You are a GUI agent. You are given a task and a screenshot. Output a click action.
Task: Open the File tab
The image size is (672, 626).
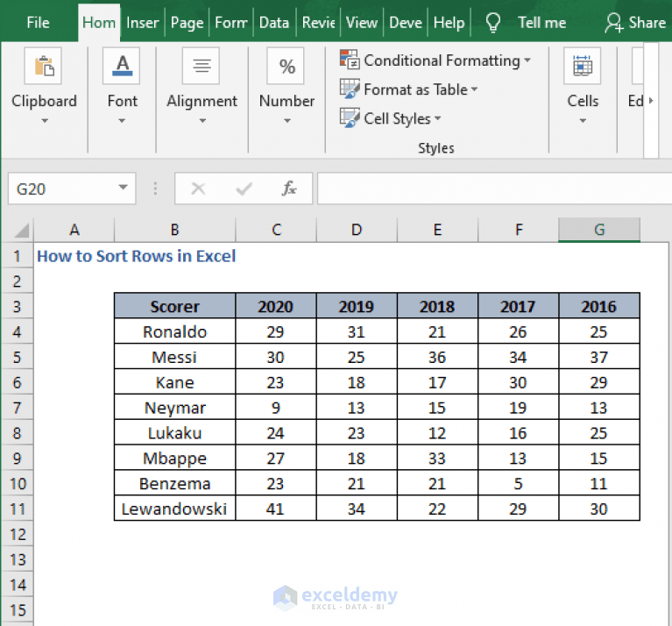click(38, 22)
